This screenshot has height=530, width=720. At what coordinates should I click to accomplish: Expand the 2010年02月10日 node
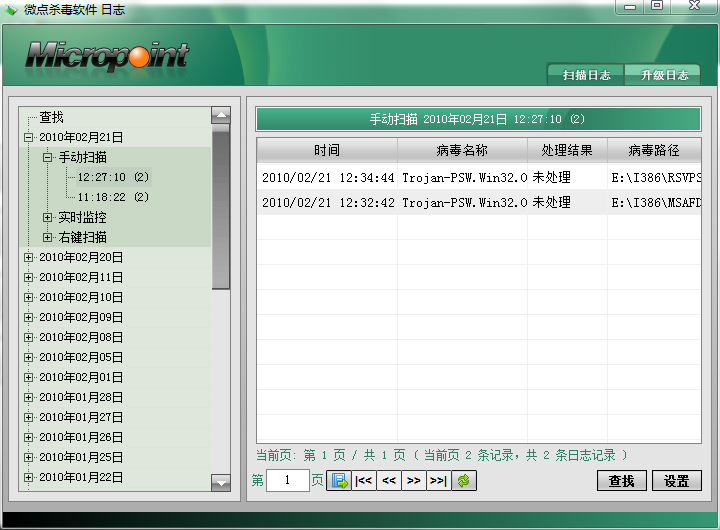coord(28,297)
